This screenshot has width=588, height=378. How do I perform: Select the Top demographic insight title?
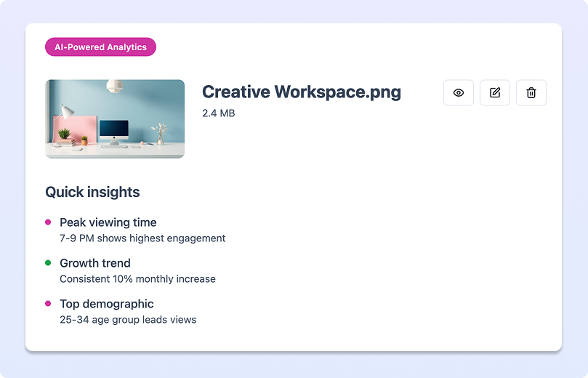coord(106,304)
